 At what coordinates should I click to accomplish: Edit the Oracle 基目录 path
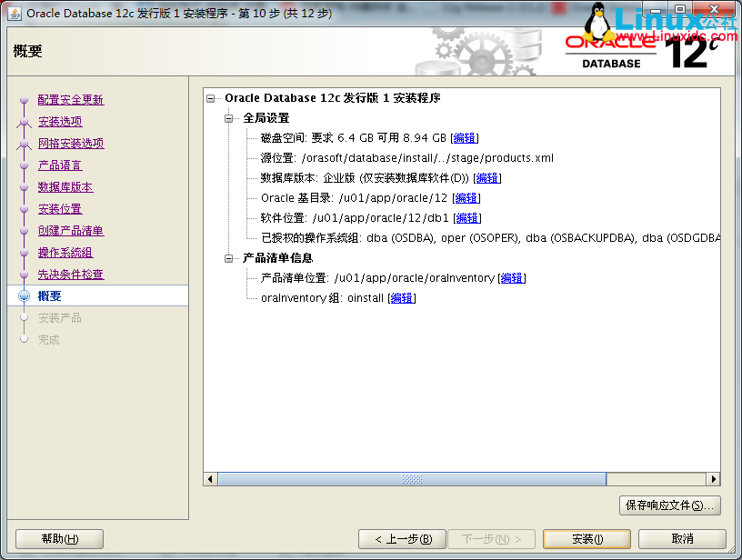pyautogui.click(x=466, y=198)
